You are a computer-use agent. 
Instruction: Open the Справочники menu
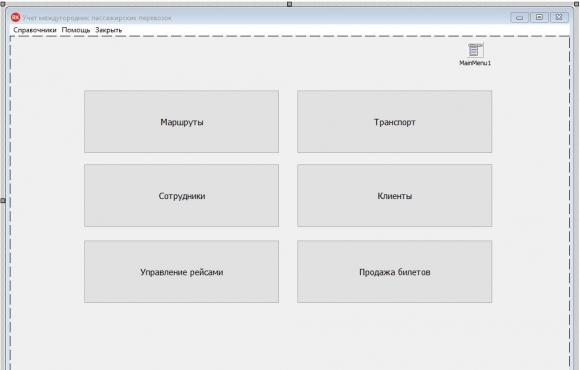click(35, 30)
